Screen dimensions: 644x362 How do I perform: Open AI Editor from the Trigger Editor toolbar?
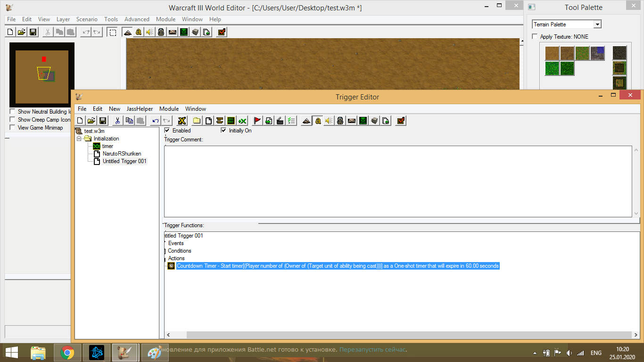pyautogui.click(x=363, y=121)
